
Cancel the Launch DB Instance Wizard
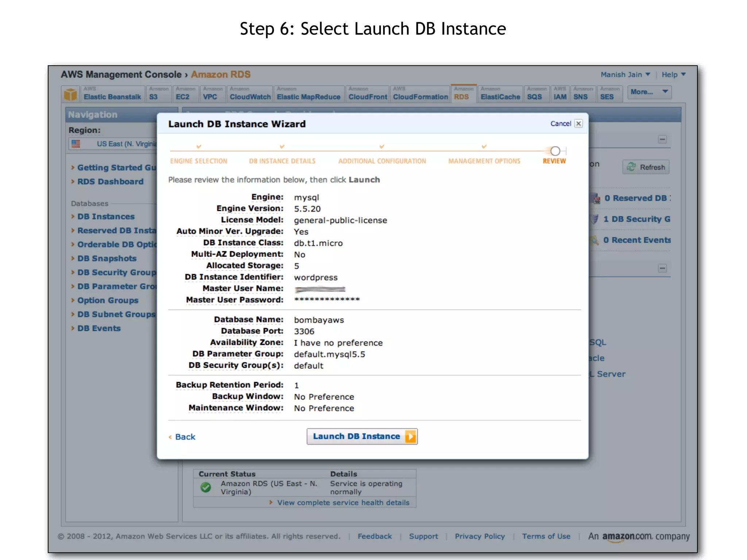[x=561, y=124]
